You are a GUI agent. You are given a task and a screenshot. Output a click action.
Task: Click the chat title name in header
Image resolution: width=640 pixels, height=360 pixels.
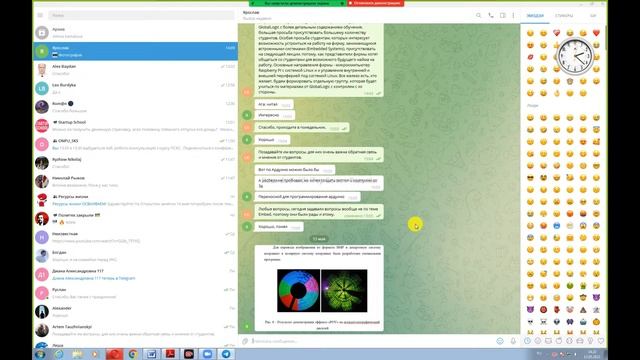pos(251,13)
